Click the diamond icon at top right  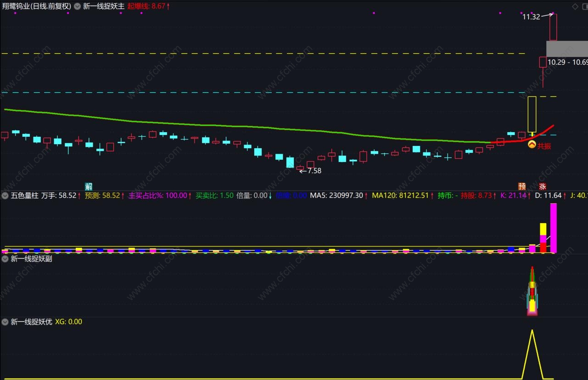[x=575, y=6]
